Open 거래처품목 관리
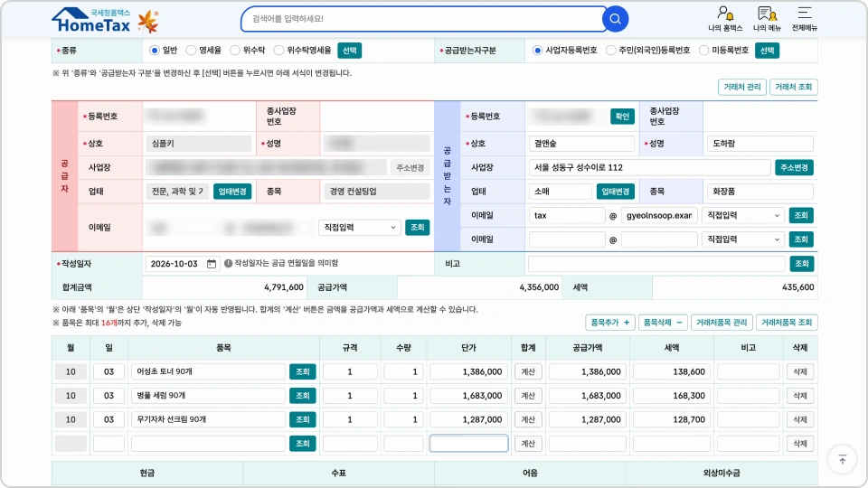This screenshot has height=488, width=868. [722, 322]
